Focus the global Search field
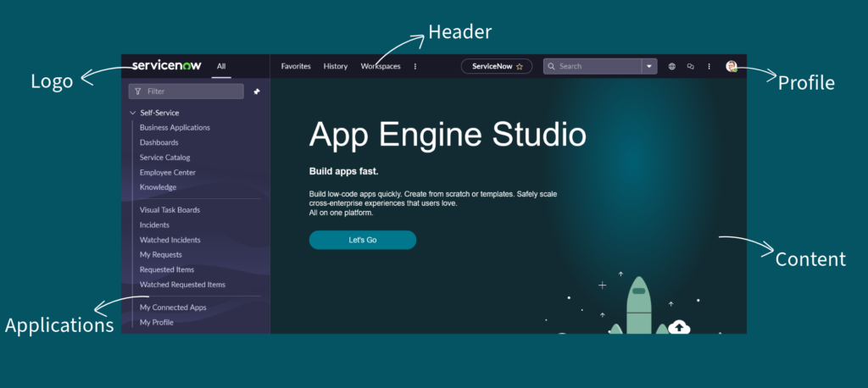Screen dimensions: 868x388 click(593, 66)
